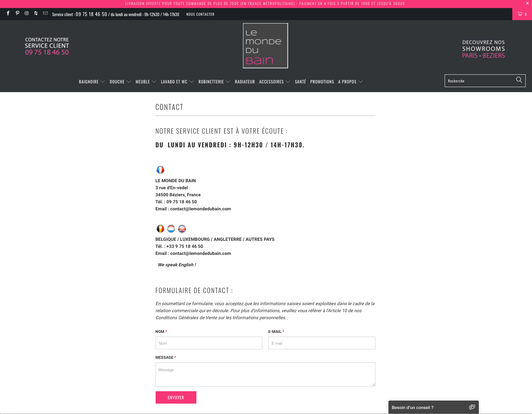
Task: Click the Luxembourg flag icon
Action: [x=171, y=229]
